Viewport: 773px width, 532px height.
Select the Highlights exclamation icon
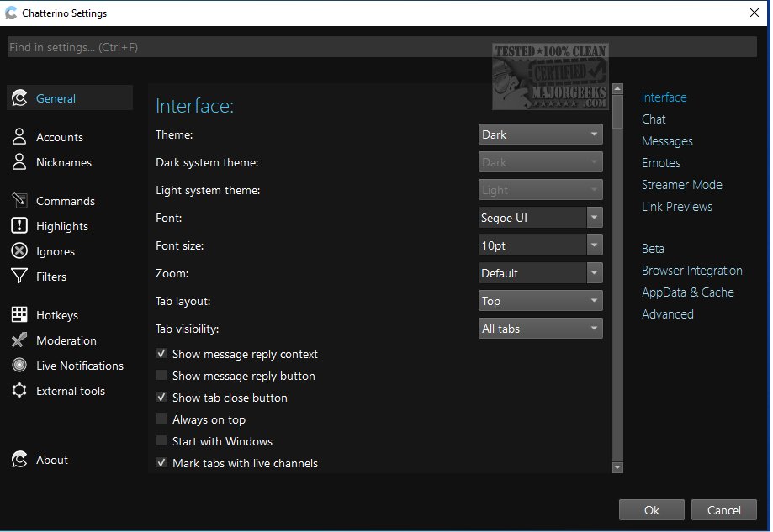point(19,226)
